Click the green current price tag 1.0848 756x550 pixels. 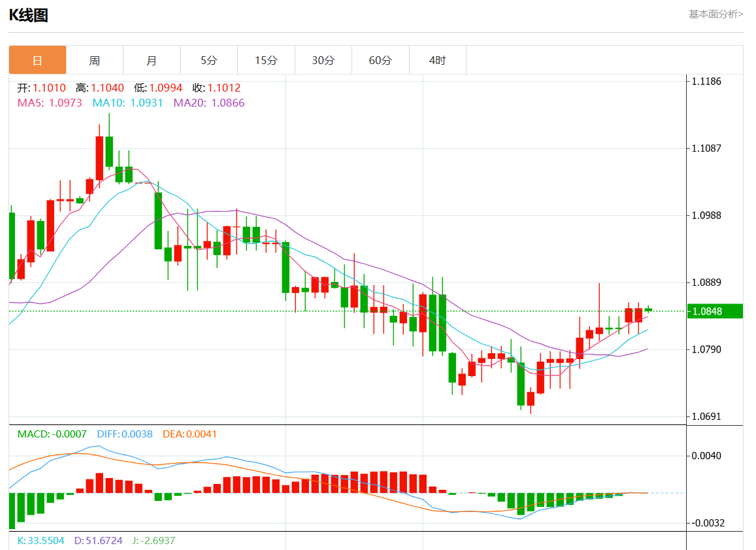click(715, 311)
